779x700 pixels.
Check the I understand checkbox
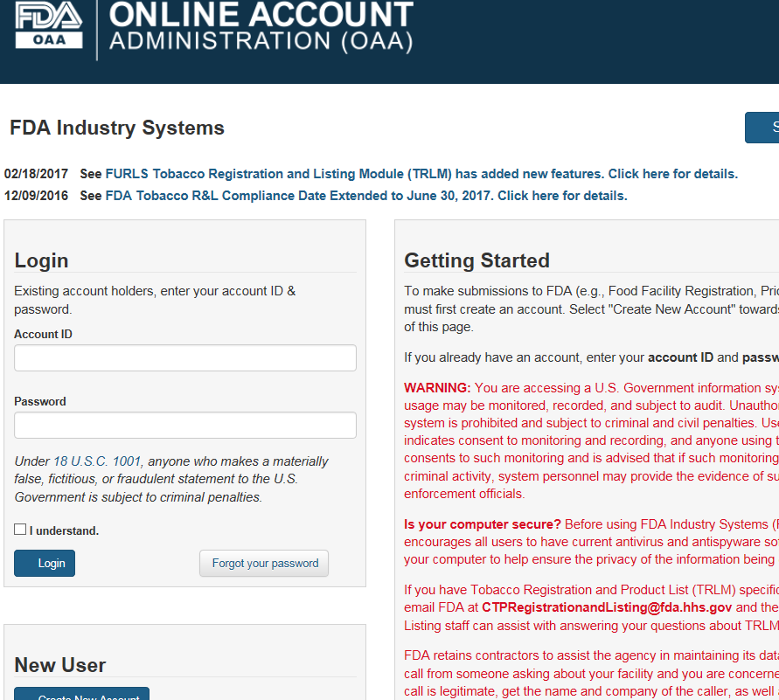pos(20,530)
